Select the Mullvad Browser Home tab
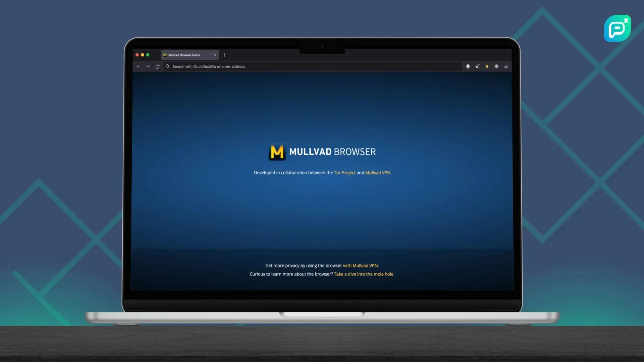The width and height of the screenshot is (644, 362). tap(190, 55)
